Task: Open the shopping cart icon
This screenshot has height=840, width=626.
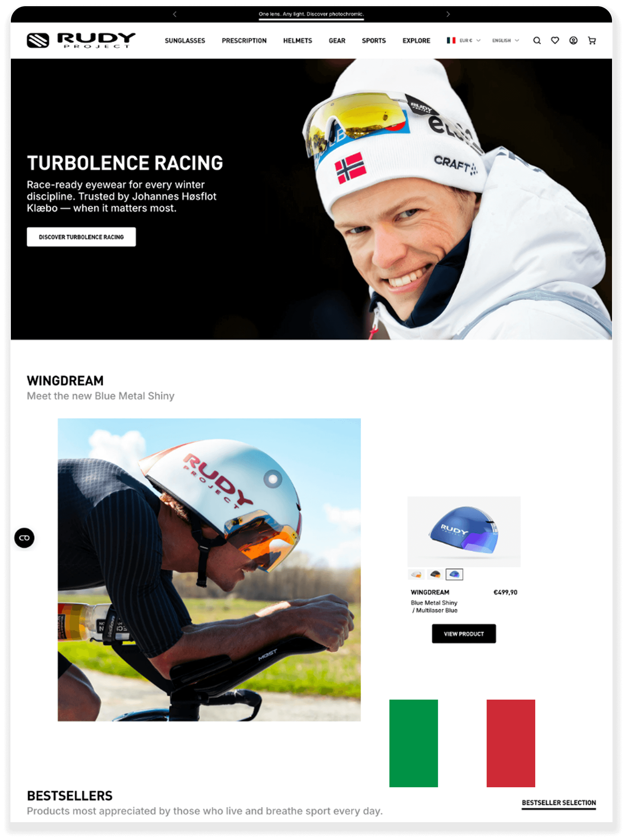Action: tap(592, 41)
